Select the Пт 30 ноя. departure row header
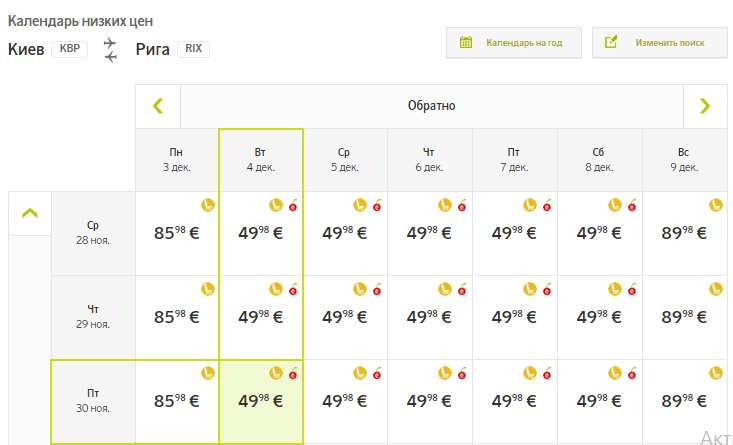This screenshot has height=445, width=733. pos(93,400)
